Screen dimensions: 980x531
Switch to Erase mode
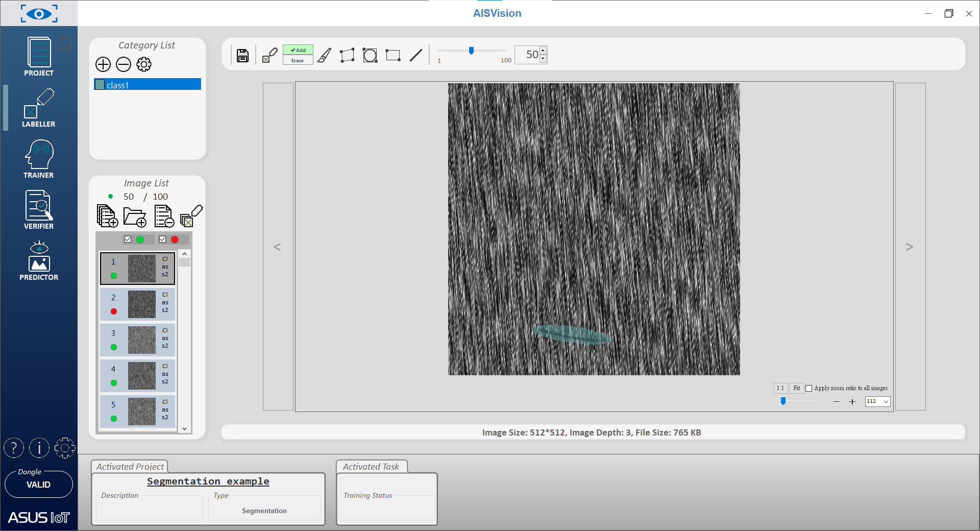point(298,60)
